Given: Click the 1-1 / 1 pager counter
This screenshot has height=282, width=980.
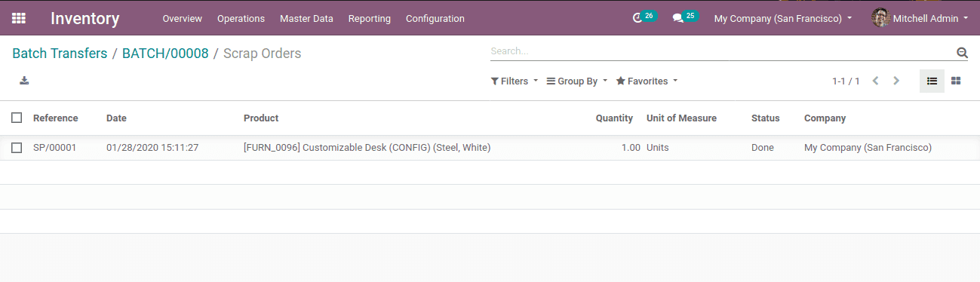Looking at the screenshot, I should click(x=846, y=81).
